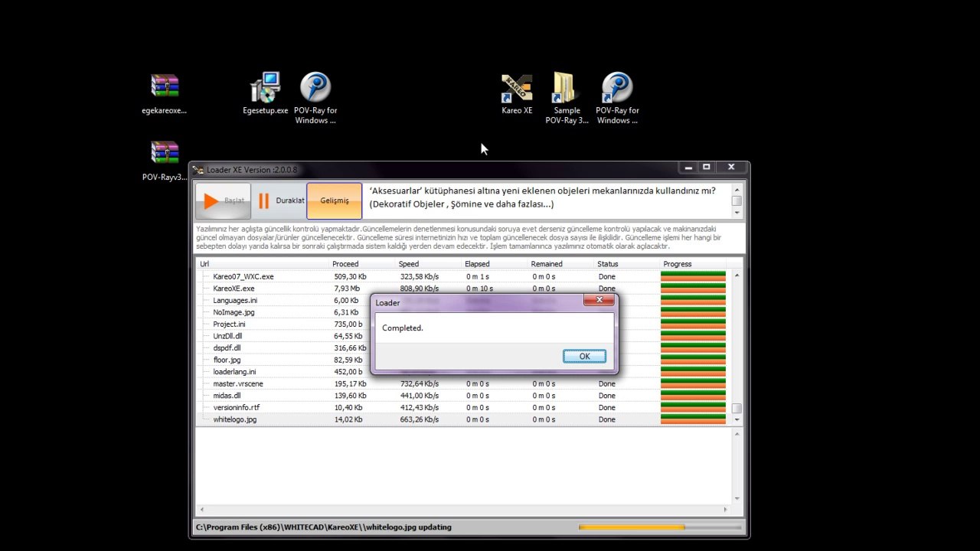The image size is (980, 551).
Task: Maximize the Loader XE window
Action: (707, 168)
